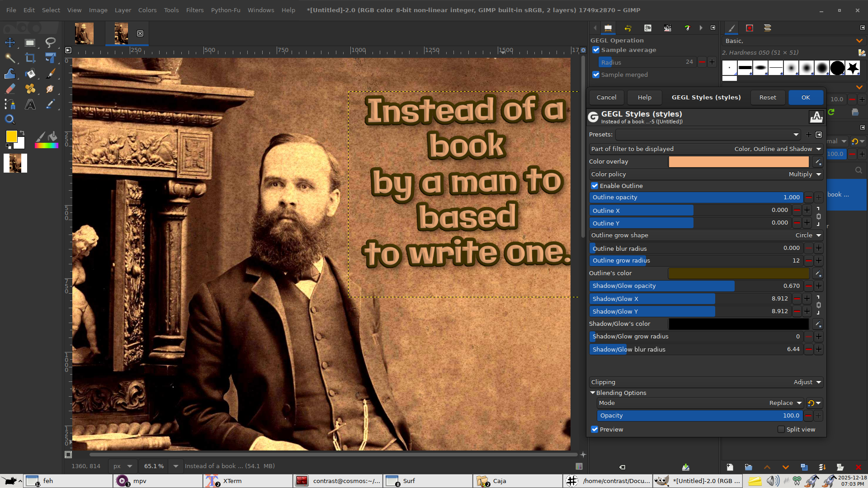Select the Bucket Fill tool
The width and height of the screenshot is (868, 488).
pyautogui.click(x=30, y=74)
